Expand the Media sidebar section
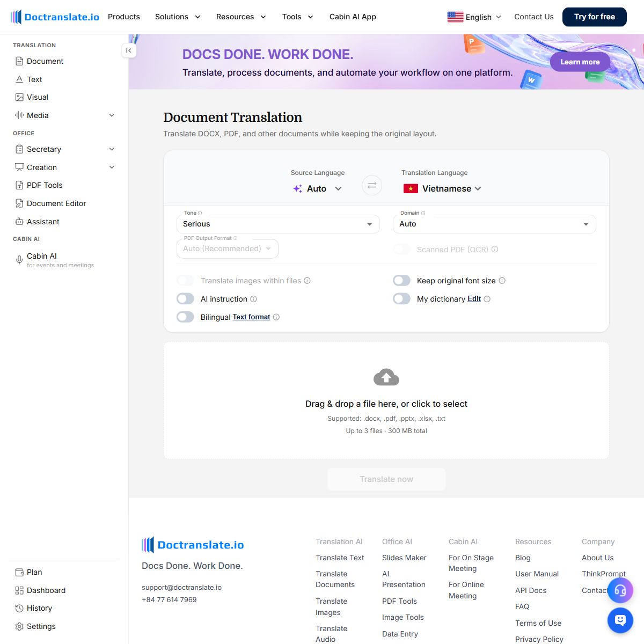The image size is (644, 644). (x=112, y=115)
